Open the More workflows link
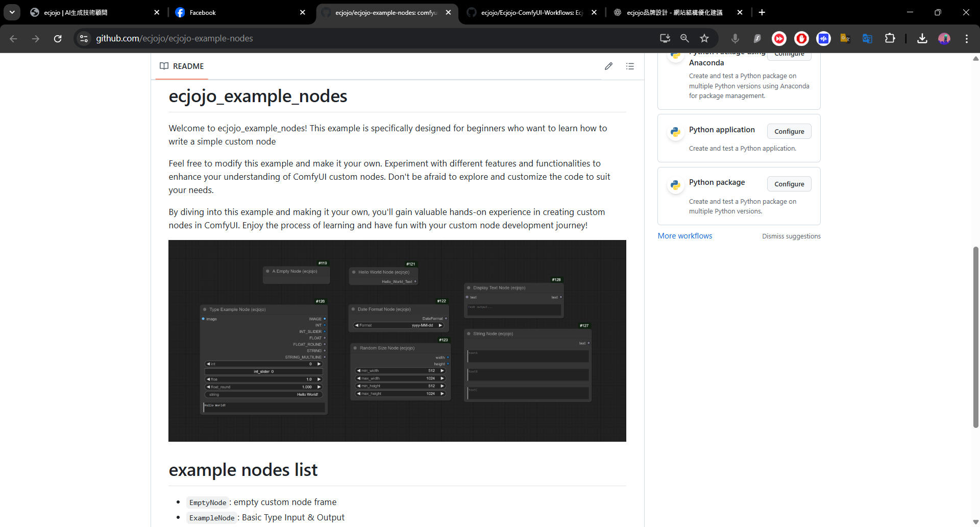This screenshot has width=980, height=527. tap(684, 236)
